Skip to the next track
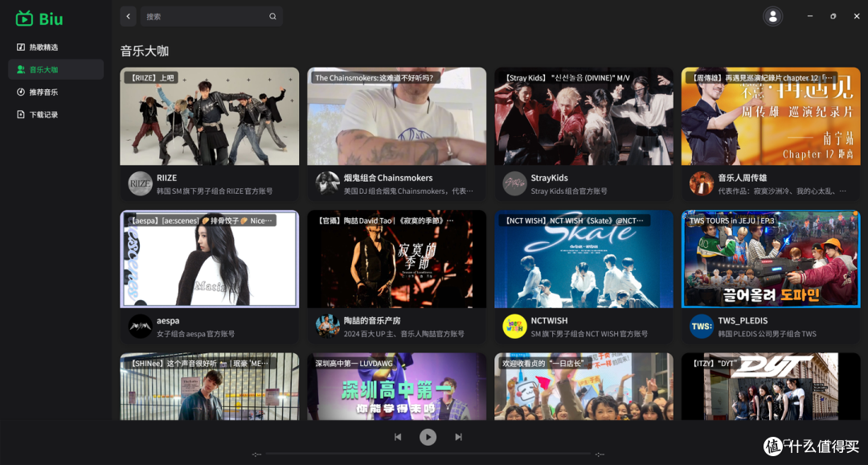868x465 pixels. 458,437
